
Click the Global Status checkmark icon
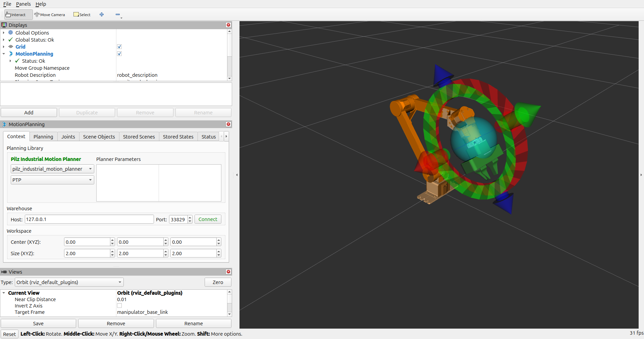[x=11, y=40]
